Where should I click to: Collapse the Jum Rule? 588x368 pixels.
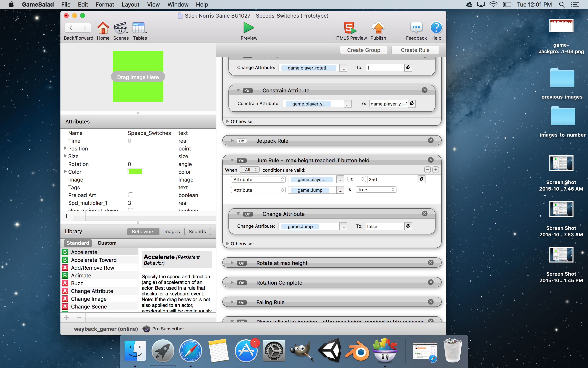click(232, 160)
